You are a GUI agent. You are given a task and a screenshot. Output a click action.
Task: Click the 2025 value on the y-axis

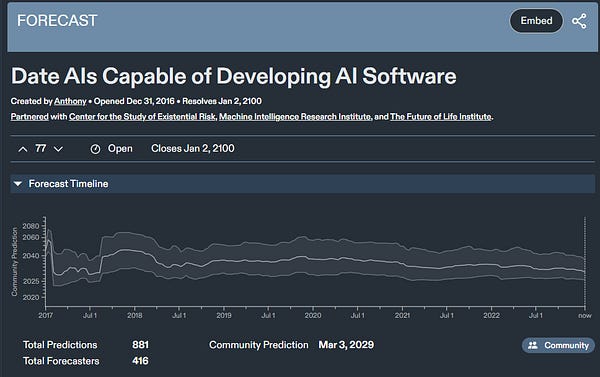pyautogui.click(x=31, y=281)
